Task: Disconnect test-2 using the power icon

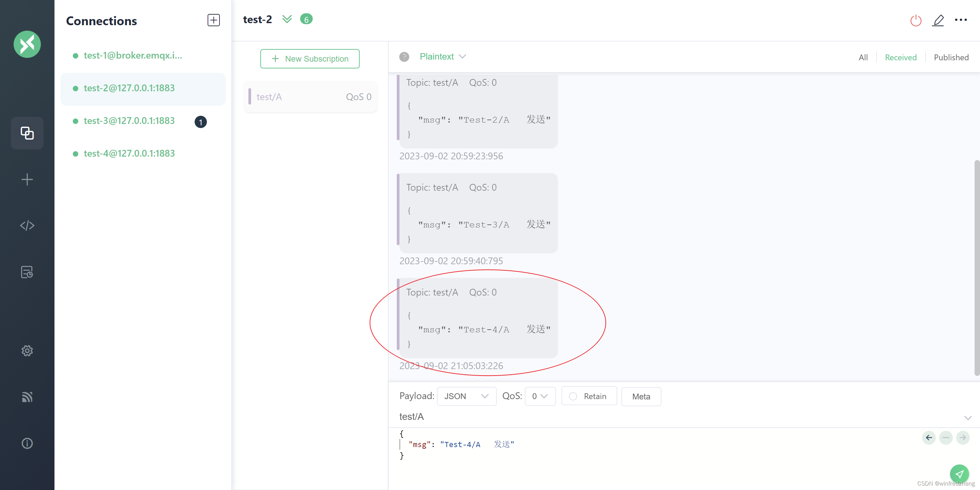Action: (x=915, y=20)
